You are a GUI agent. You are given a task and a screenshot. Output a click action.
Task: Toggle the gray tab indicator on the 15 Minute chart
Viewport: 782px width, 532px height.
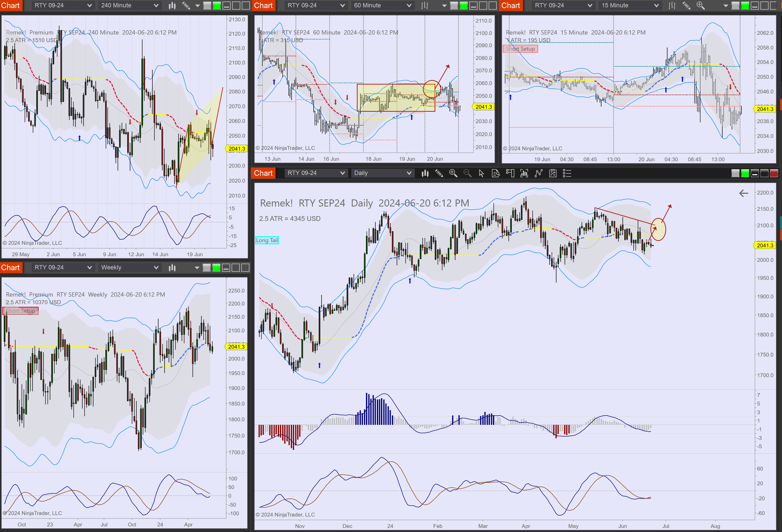pyautogui.click(x=736, y=5)
